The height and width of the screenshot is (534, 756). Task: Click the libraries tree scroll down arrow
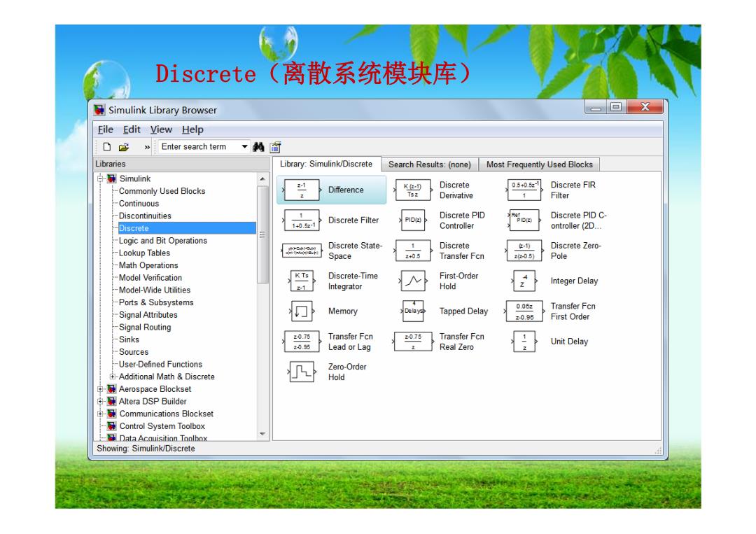(x=262, y=434)
